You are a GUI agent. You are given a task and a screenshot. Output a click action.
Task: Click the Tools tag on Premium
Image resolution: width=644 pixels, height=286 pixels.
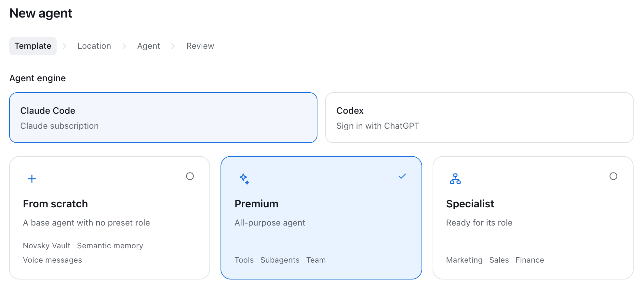point(244,260)
